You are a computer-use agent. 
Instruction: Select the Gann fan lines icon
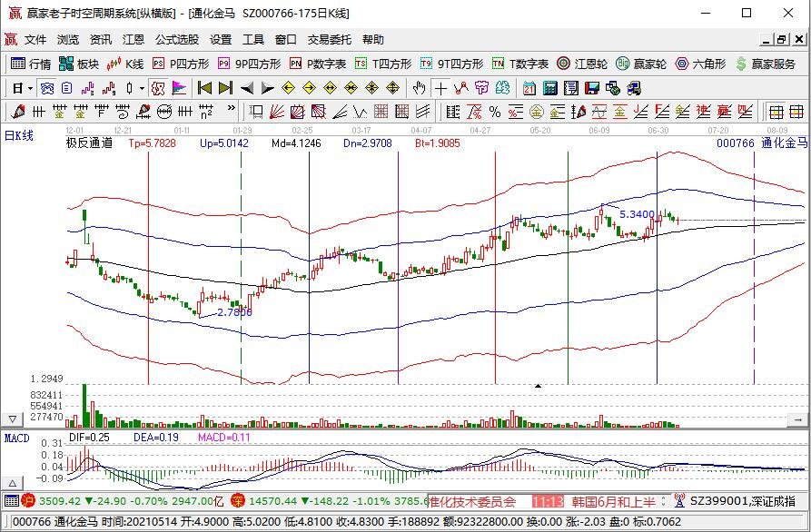(276, 112)
